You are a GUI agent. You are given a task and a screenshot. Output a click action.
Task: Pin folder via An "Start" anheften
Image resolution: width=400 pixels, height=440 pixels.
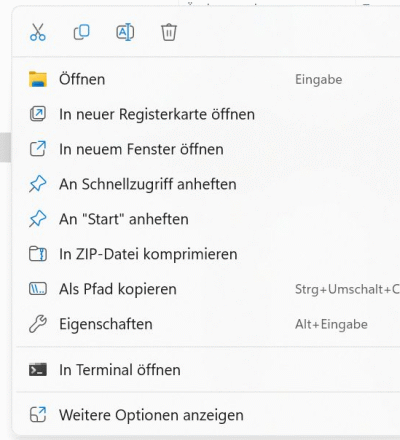tap(207, 219)
